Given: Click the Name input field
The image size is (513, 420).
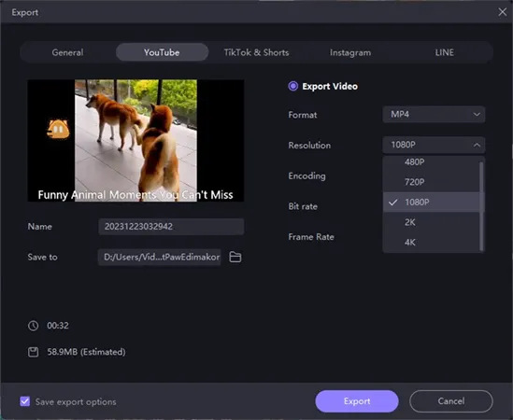Looking at the screenshot, I should pos(171,227).
